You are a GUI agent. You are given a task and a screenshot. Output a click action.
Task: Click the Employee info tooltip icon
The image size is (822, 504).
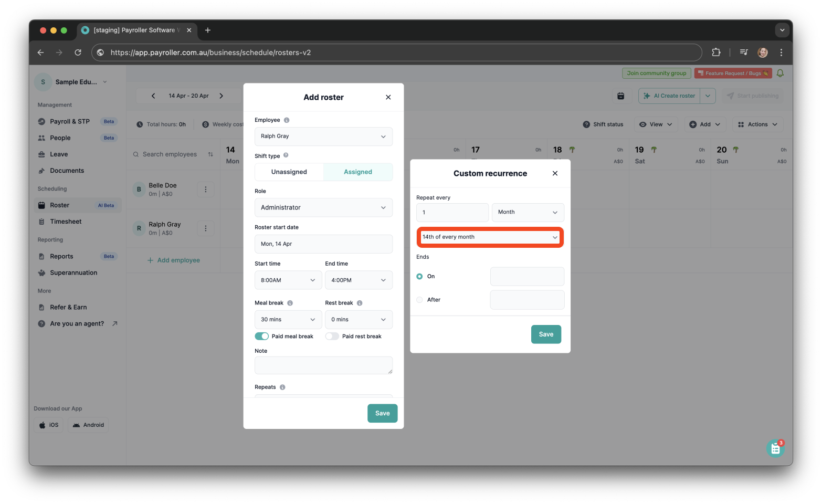click(286, 120)
